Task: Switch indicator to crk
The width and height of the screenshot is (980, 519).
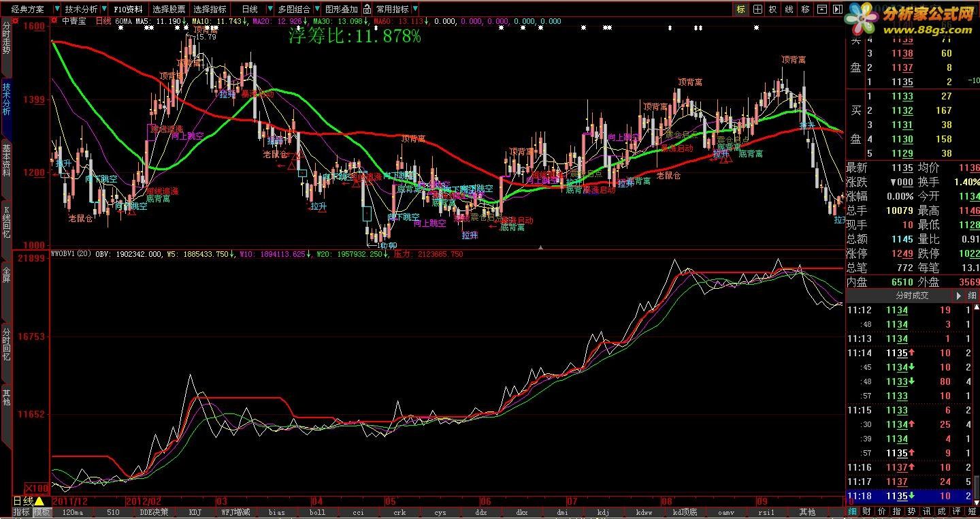Action: [x=399, y=512]
